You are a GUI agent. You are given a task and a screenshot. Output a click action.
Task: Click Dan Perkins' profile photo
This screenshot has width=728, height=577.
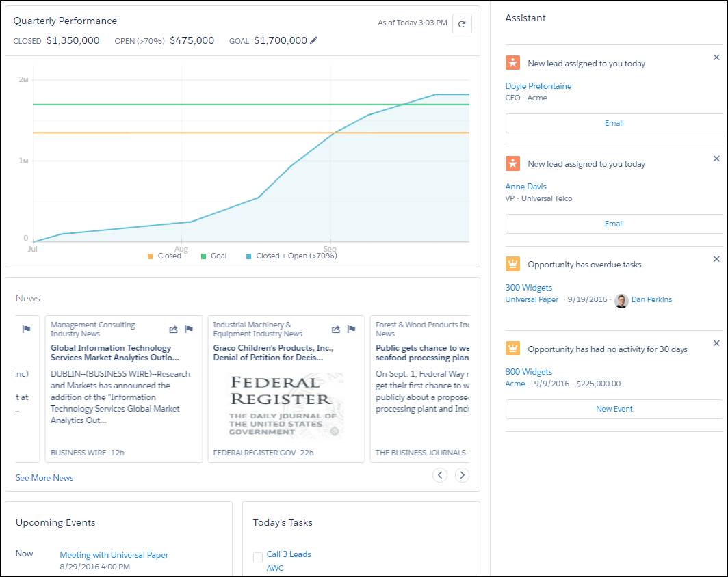(x=621, y=300)
